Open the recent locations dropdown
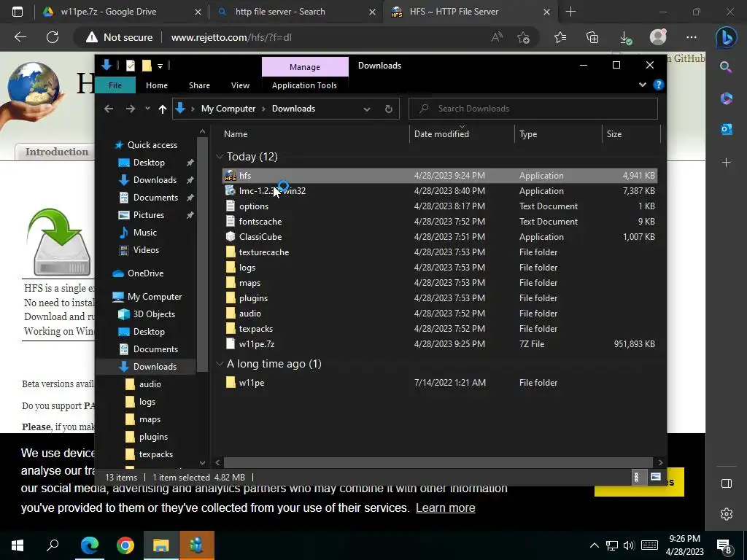This screenshot has height=560, width=747. [x=147, y=109]
